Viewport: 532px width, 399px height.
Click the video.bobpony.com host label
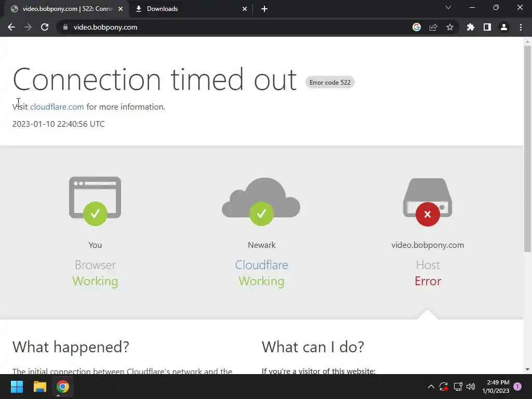[428, 245]
